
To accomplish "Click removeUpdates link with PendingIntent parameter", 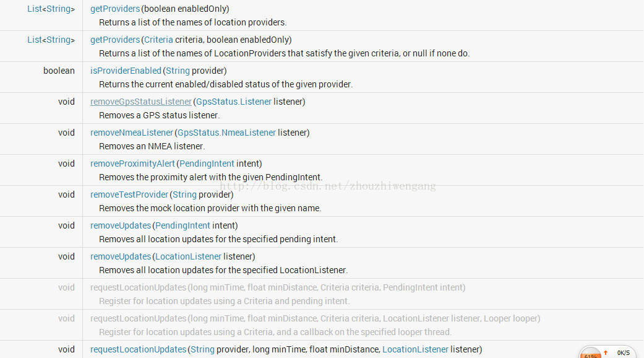I will [x=121, y=225].
